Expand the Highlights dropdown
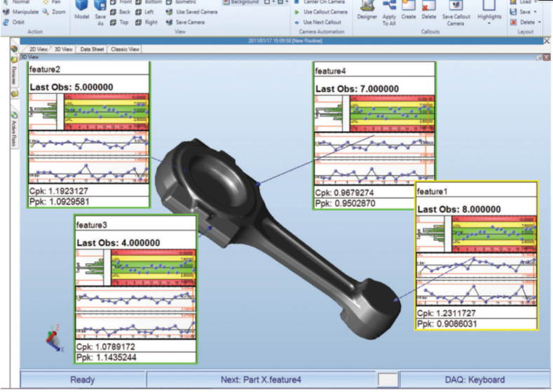The height and width of the screenshot is (392, 553). pyautogui.click(x=489, y=23)
